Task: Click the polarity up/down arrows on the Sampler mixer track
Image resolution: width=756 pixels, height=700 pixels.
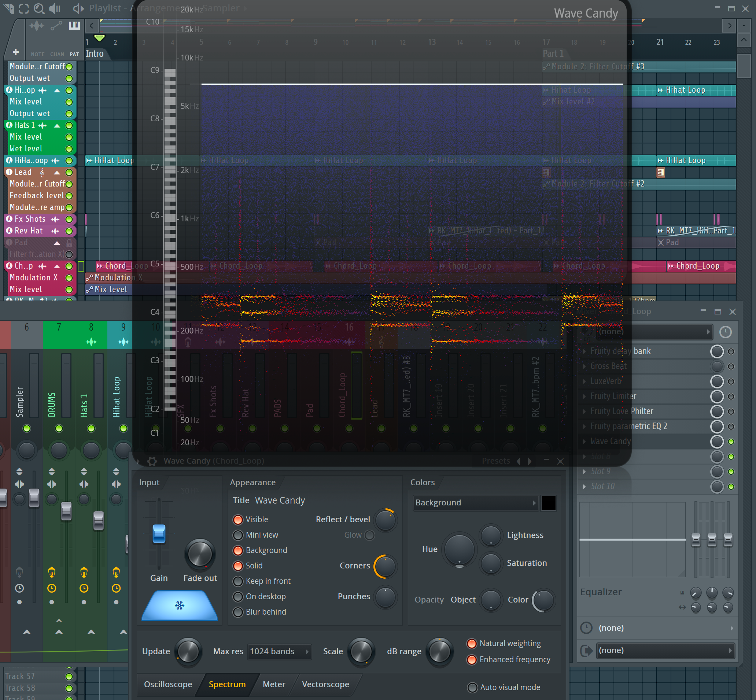Action: (x=19, y=472)
